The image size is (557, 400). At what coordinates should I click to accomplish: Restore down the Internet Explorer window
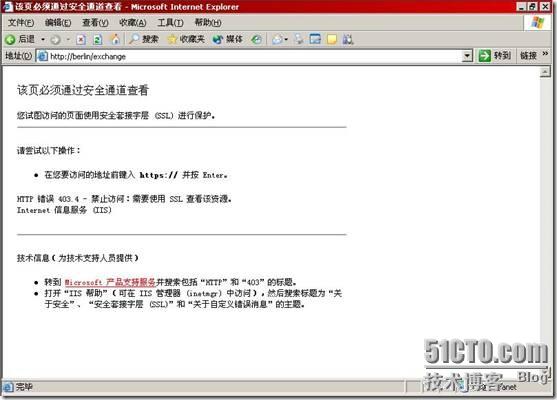pyautogui.click(x=532, y=6)
